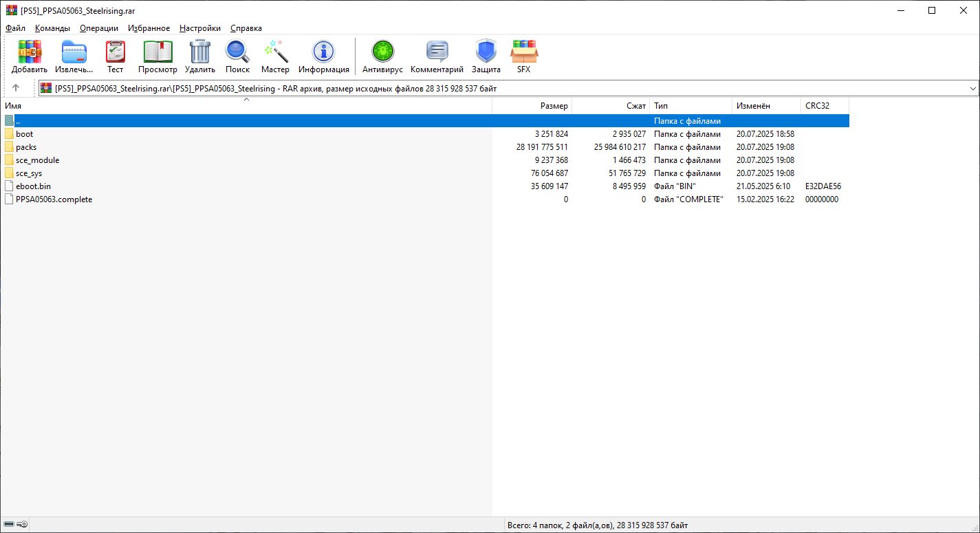The image size is (980, 533).
Task: Click the packs folder icon
Action: (9, 147)
